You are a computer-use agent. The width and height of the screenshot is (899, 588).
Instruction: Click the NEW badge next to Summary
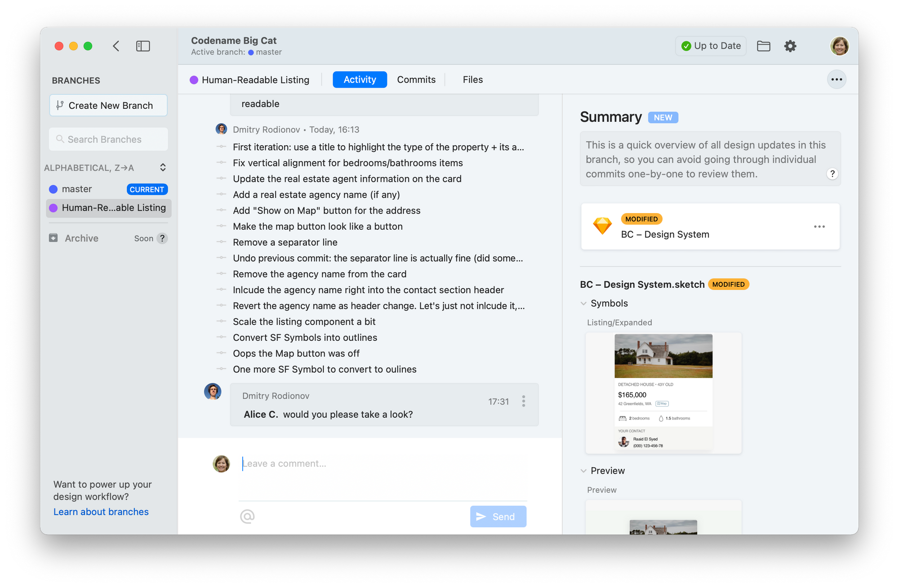[x=663, y=117]
